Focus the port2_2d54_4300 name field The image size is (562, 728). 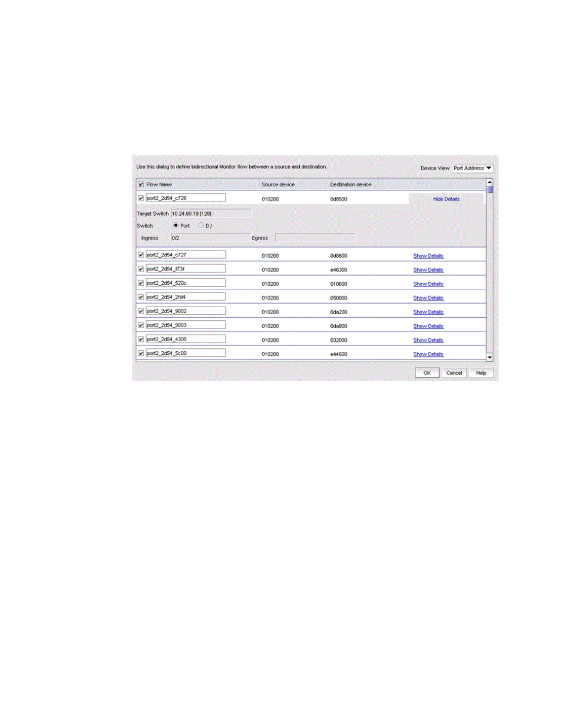[186, 339]
